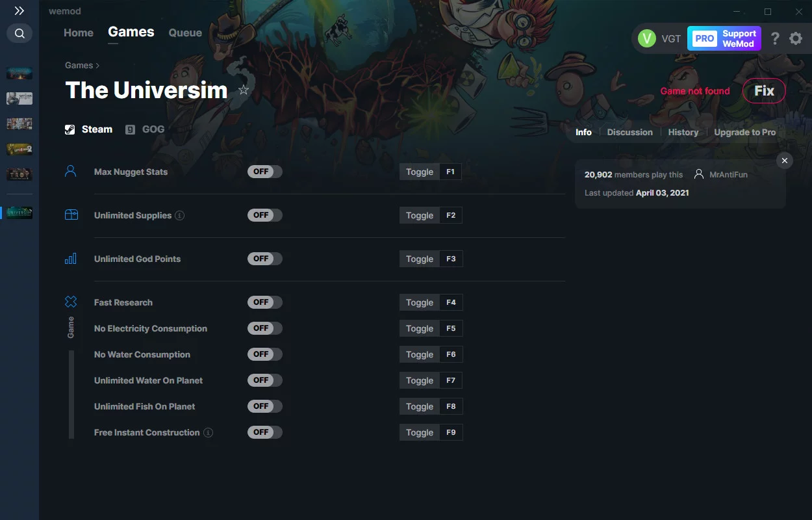
Task: Click the Fix button
Action: (764, 91)
